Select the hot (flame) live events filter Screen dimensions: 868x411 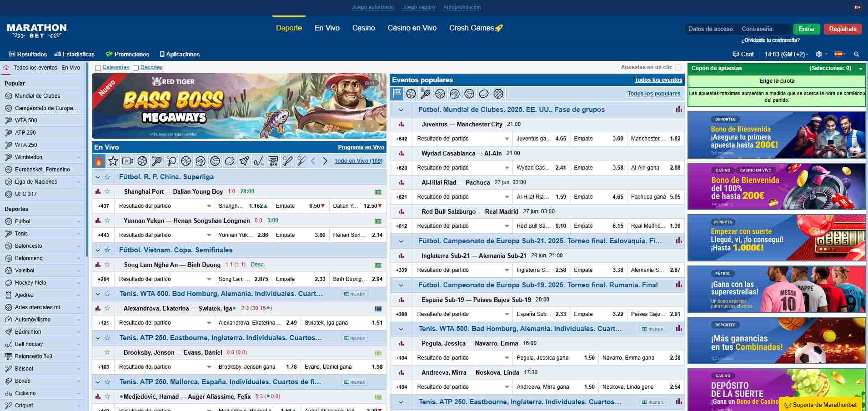pyautogui.click(x=99, y=161)
